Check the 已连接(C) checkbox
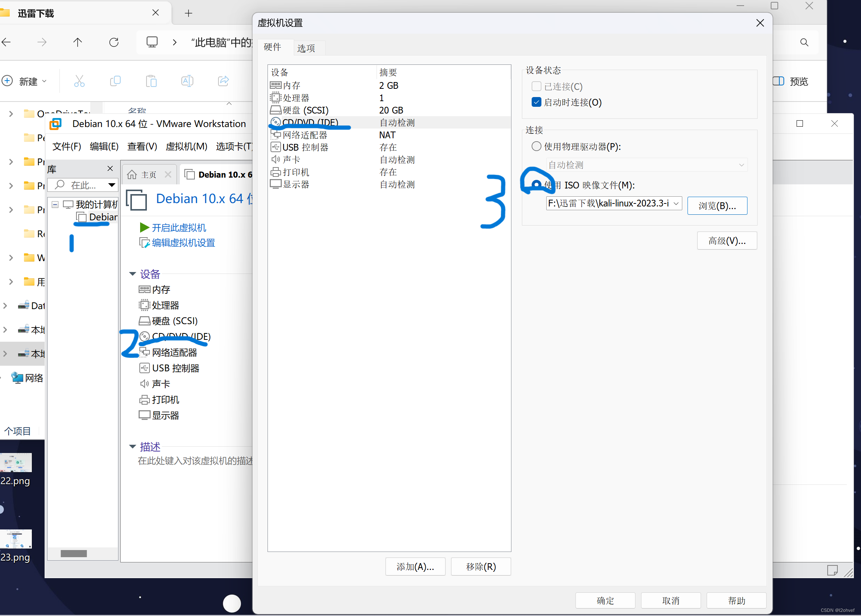This screenshot has height=616, width=861. pos(536,86)
